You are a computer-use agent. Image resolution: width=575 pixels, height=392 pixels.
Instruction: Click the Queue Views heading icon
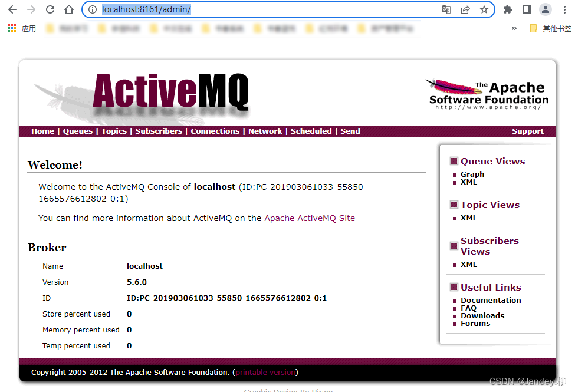pos(454,161)
